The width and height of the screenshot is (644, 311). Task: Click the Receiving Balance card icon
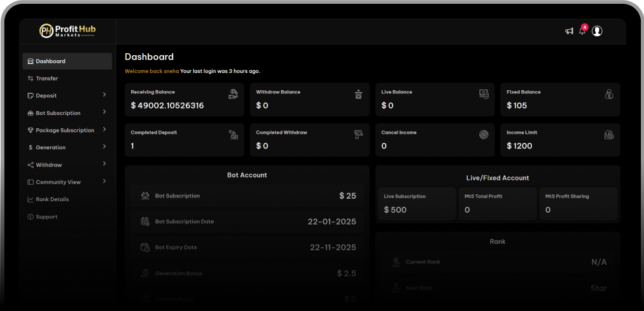click(x=233, y=94)
